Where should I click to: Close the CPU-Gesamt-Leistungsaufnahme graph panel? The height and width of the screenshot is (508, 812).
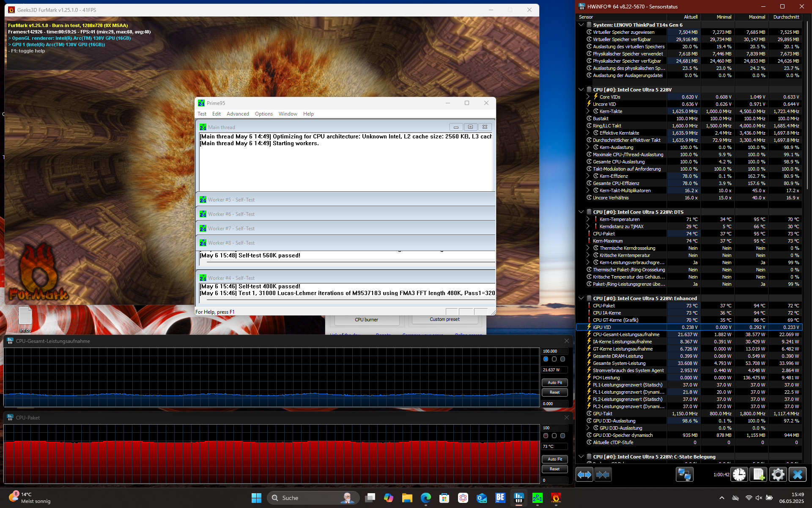567,341
